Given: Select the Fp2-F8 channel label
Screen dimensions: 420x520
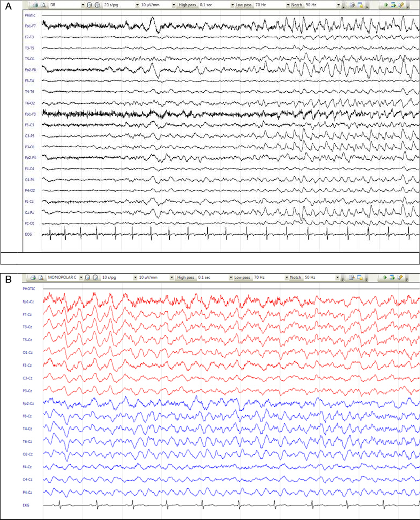Looking at the screenshot, I should (30, 70).
